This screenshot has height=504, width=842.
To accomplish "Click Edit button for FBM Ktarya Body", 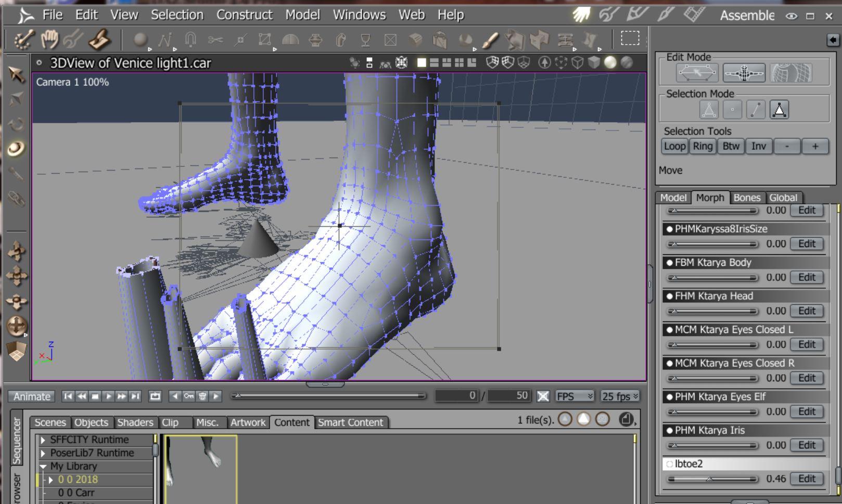I will pos(807,277).
